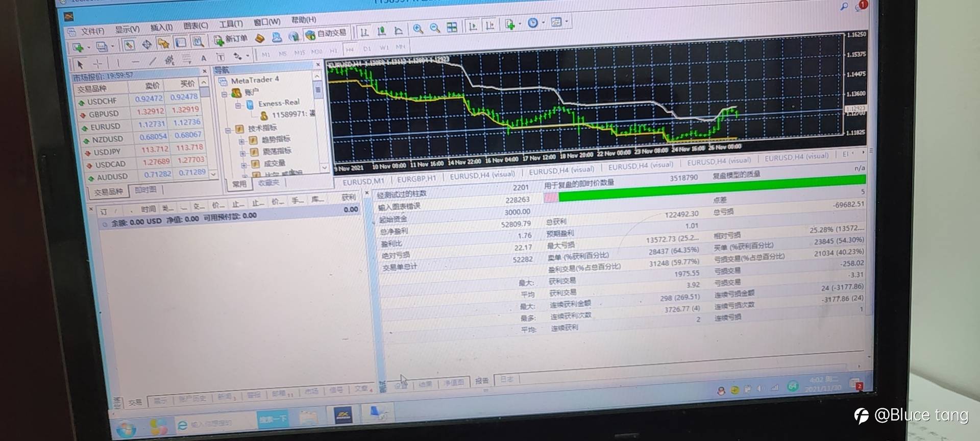
Task: Select the horizontal line tool
Action: (x=135, y=61)
